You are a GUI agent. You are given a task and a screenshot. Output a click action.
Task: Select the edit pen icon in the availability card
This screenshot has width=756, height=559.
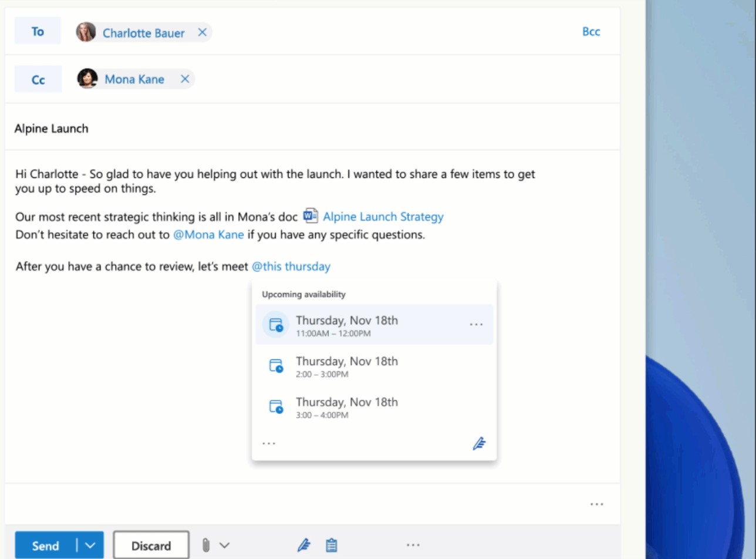pos(480,443)
